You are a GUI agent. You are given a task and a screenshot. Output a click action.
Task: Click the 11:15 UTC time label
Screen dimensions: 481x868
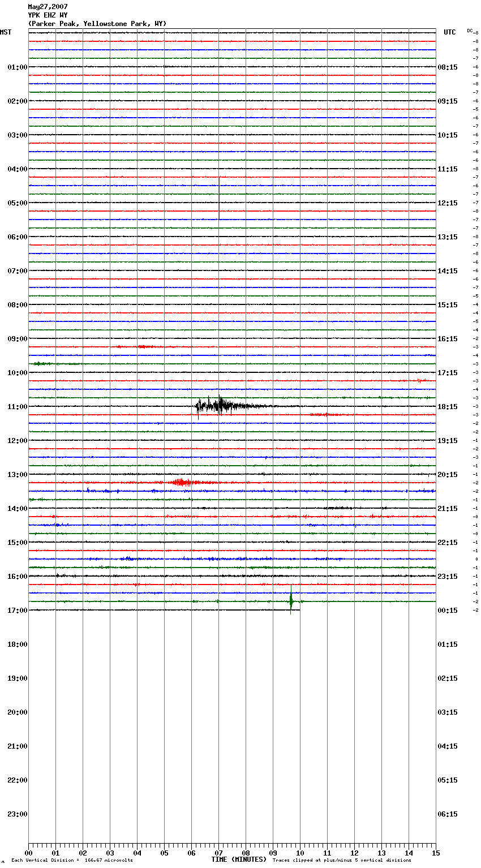pos(448,169)
